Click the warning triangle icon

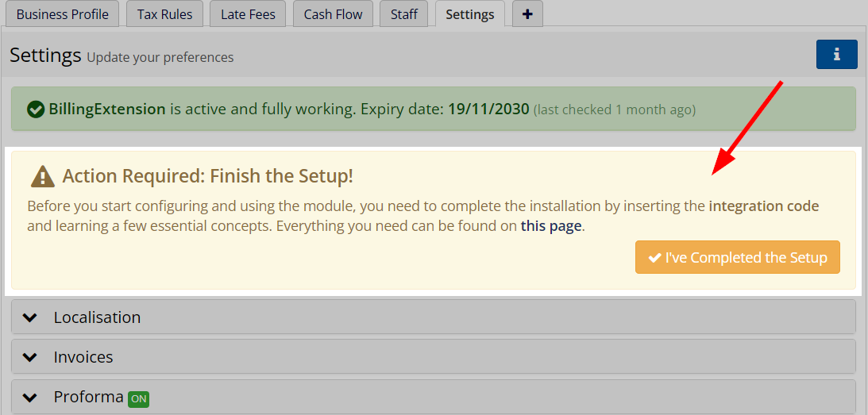click(43, 176)
